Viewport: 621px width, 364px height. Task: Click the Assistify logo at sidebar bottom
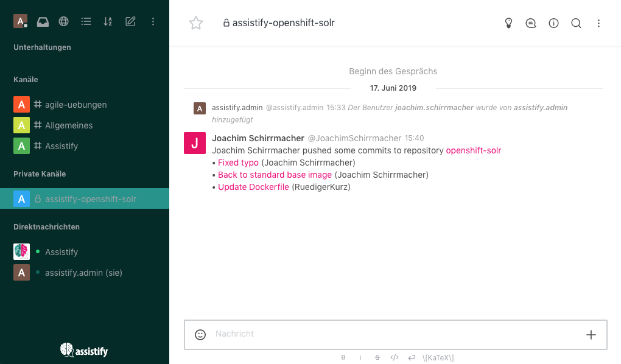pyautogui.click(x=84, y=350)
